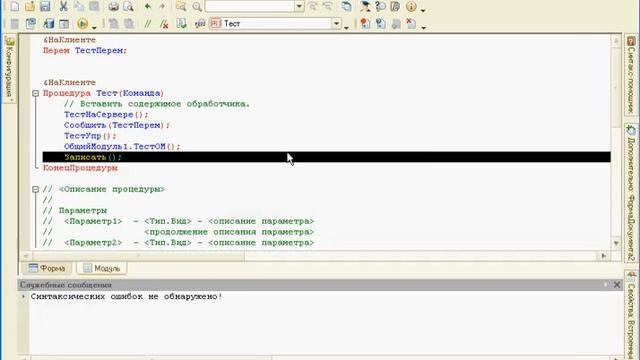Click the Remove comment icon

tap(164, 24)
